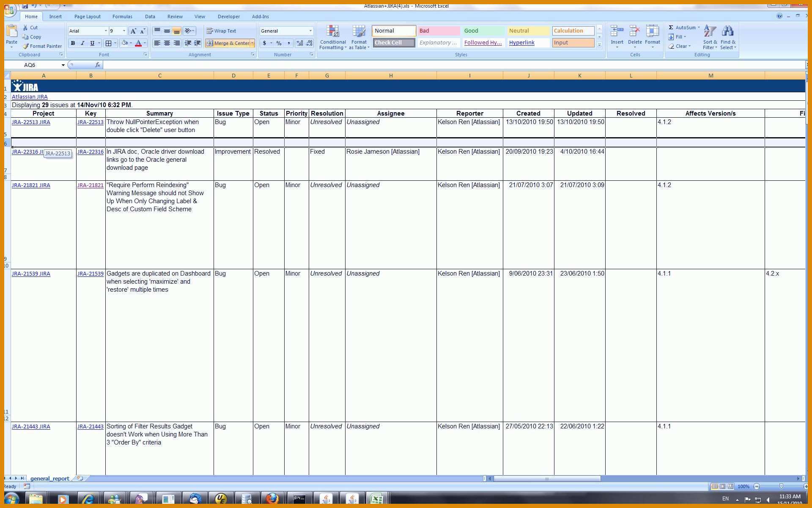This screenshot has height=508, width=812.
Task: Adjust the zoom slider in status bar
Action: [x=781, y=486]
